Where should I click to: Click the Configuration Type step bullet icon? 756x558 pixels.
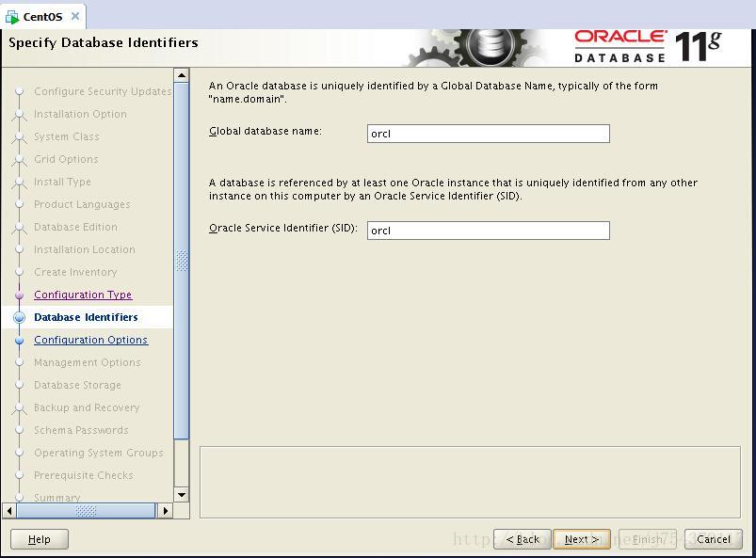click(19, 295)
